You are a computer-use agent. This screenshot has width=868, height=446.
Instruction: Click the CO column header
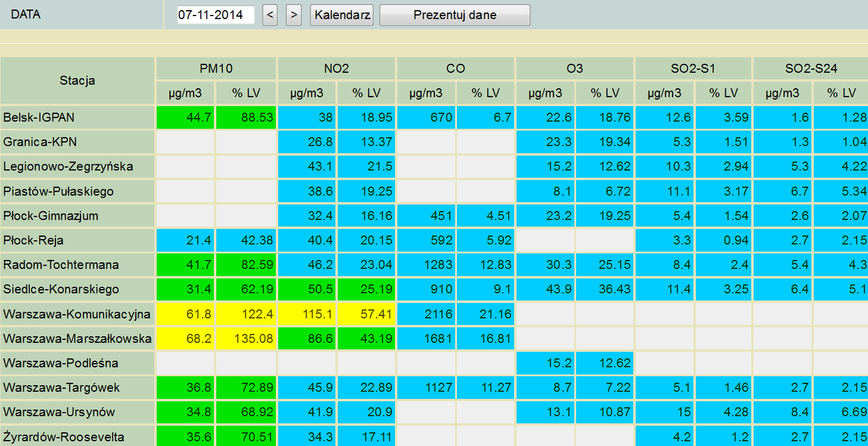(456, 69)
